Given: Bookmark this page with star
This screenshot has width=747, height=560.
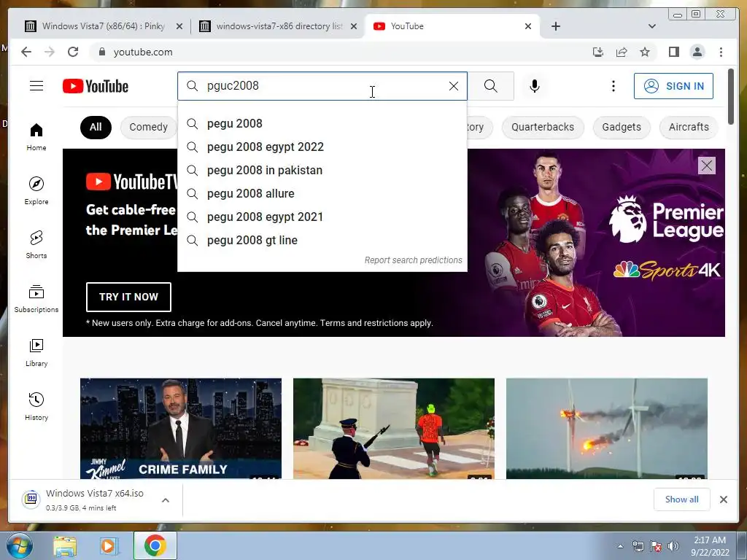Looking at the screenshot, I should point(645,52).
